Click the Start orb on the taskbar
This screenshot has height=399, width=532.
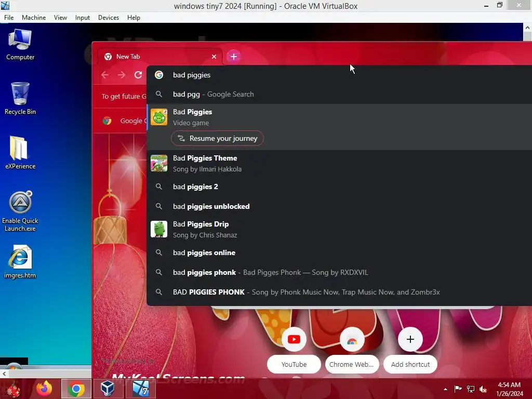tap(13, 389)
